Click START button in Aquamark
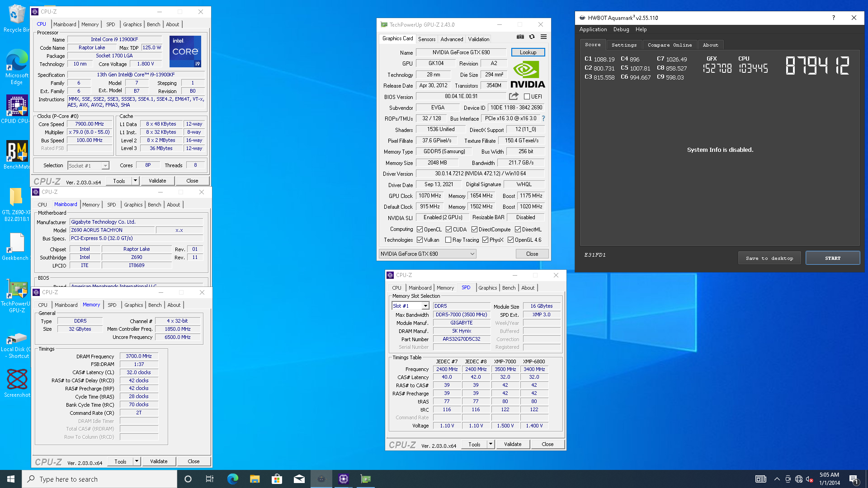This screenshot has width=868, height=488. tap(833, 258)
